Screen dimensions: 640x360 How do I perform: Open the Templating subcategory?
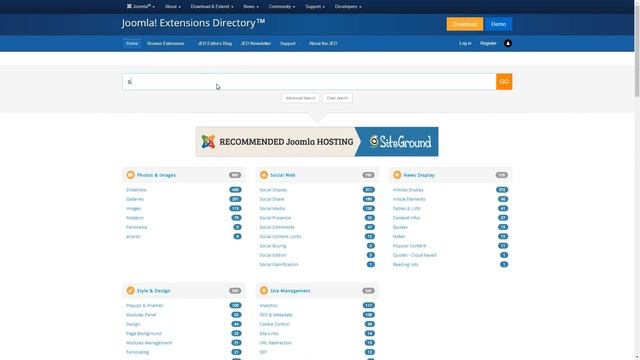click(138, 352)
